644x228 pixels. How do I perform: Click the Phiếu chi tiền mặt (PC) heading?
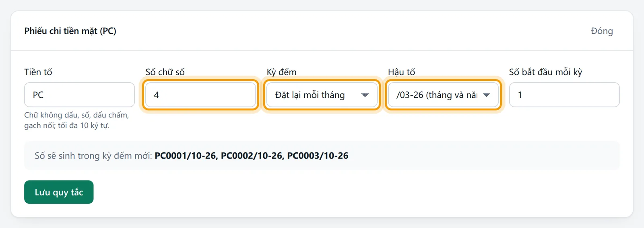click(x=70, y=31)
